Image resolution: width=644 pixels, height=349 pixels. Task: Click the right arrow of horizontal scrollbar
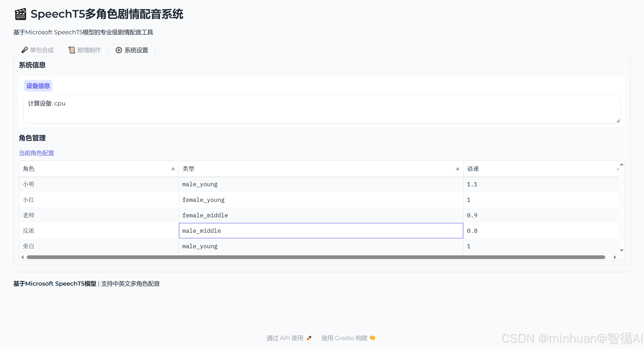pos(615,257)
